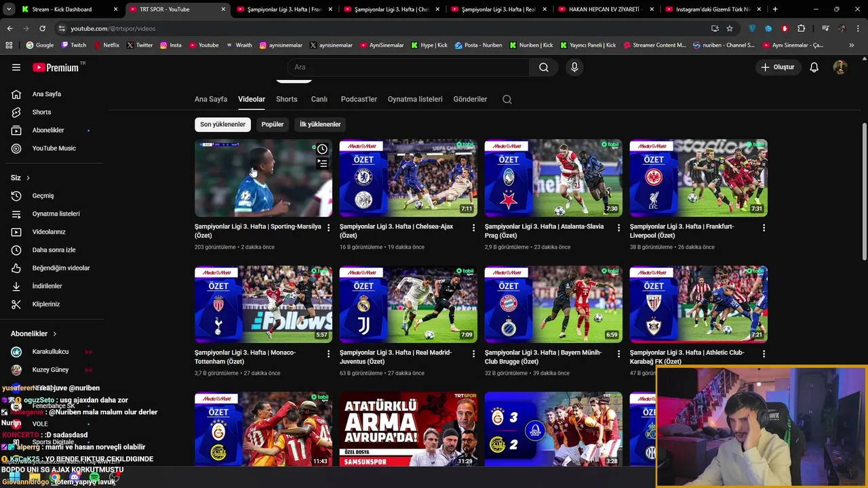
Task: Select the Popüler filter chip
Action: pyautogui.click(x=273, y=124)
